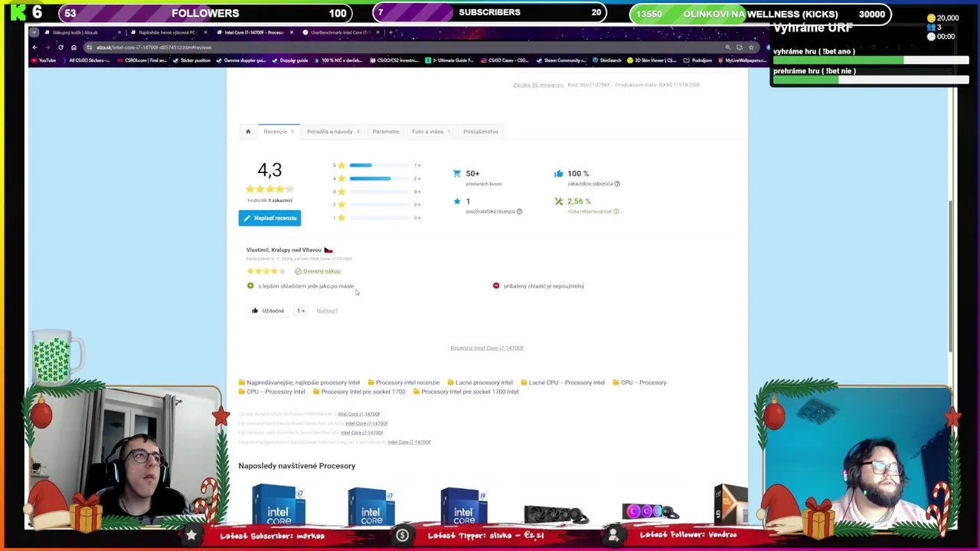Open the Intel Core i7-14700F Hungarian link
Screen dimensions: 980x551
409,442
